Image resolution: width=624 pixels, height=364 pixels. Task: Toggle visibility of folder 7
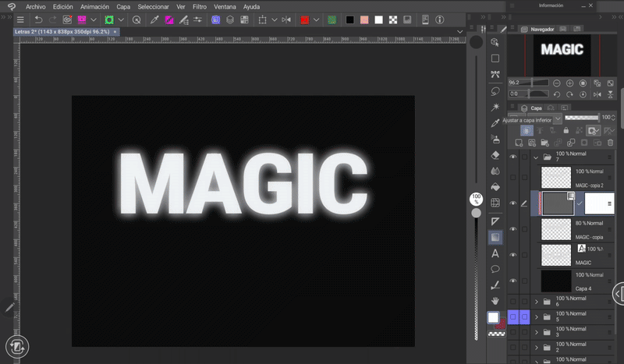pyautogui.click(x=513, y=157)
